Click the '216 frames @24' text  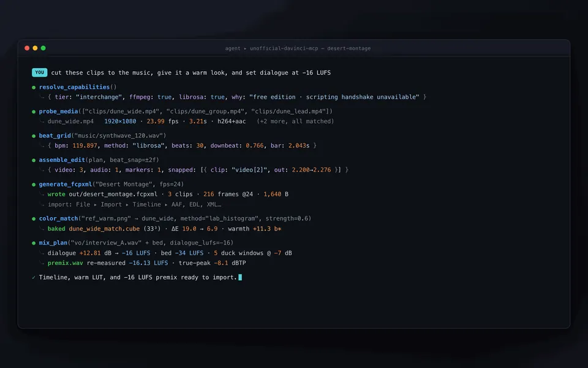(x=228, y=194)
